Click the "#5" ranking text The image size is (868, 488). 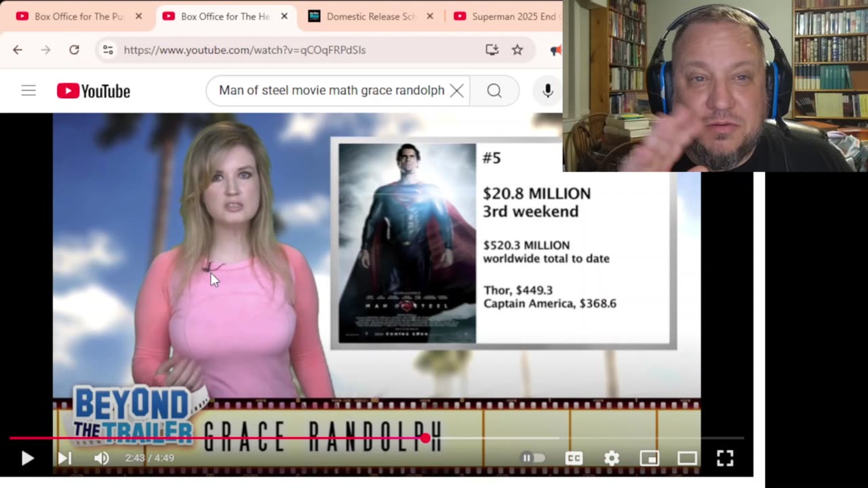[492, 158]
